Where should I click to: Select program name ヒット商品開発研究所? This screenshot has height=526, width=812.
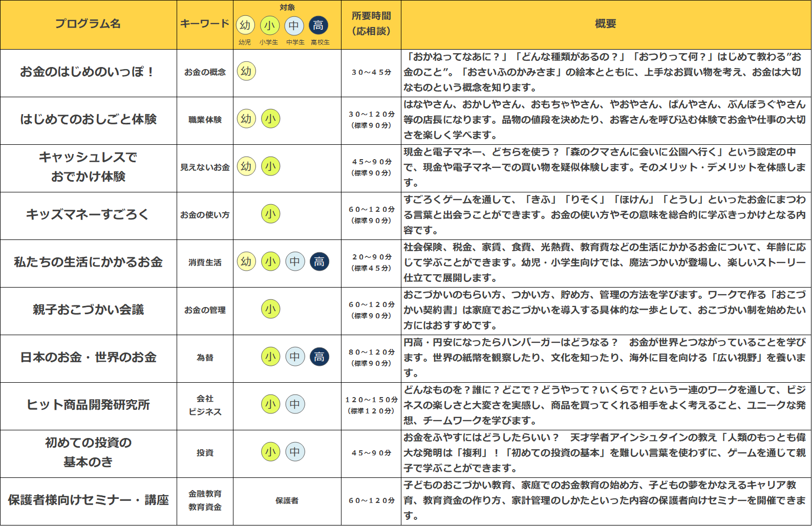(88, 405)
